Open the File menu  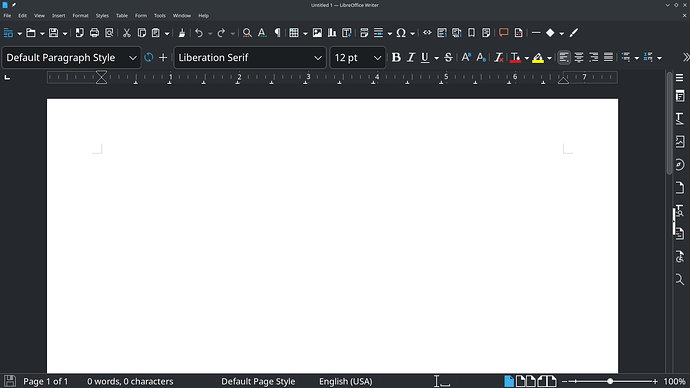(7, 15)
